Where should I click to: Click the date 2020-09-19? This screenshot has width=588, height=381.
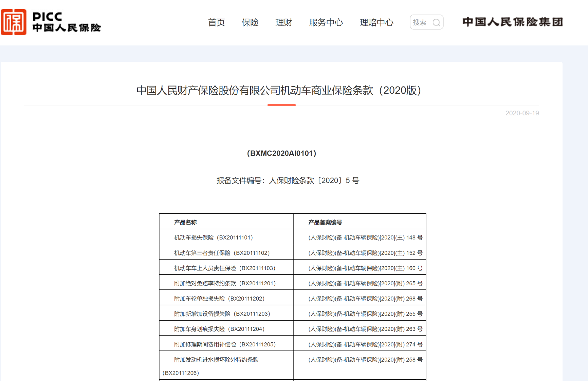coord(522,113)
